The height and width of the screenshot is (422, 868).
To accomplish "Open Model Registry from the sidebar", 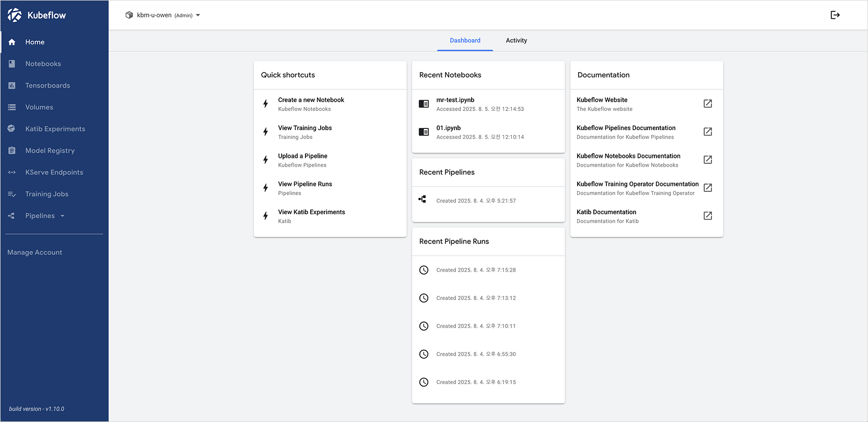I will [54, 150].
